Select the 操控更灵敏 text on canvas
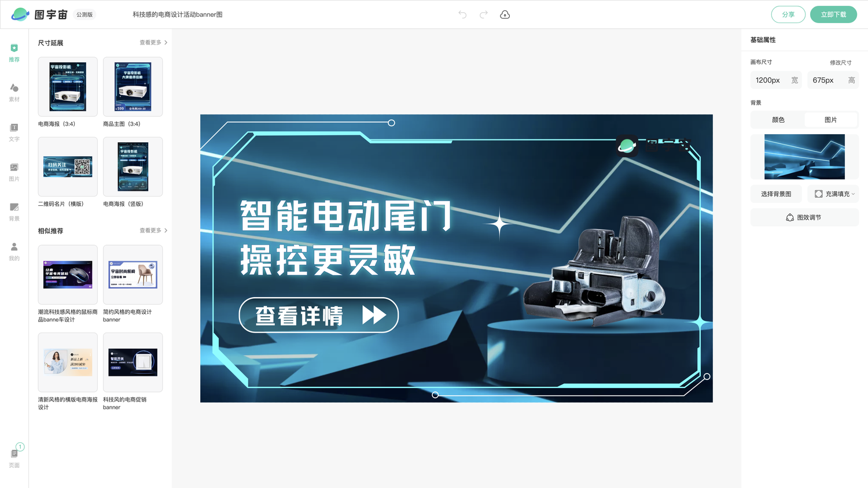The width and height of the screenshot is (868, 488). [x=328, y=260]
